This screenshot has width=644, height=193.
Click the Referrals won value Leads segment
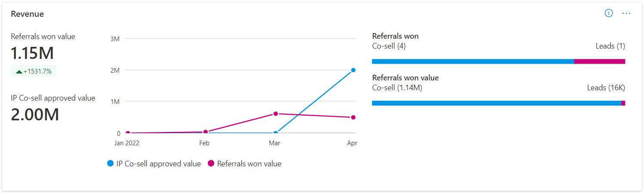click(x=623, y=103)
